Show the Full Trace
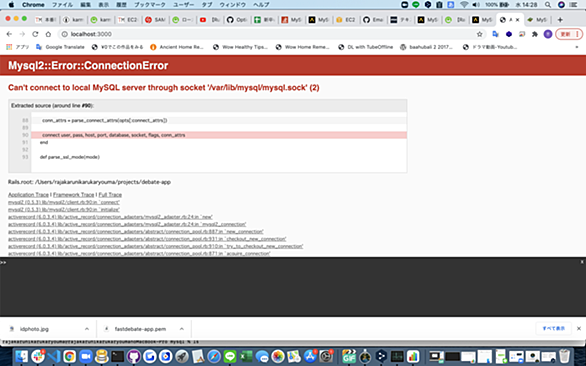The image size is (586, 366). click(110, 195)
